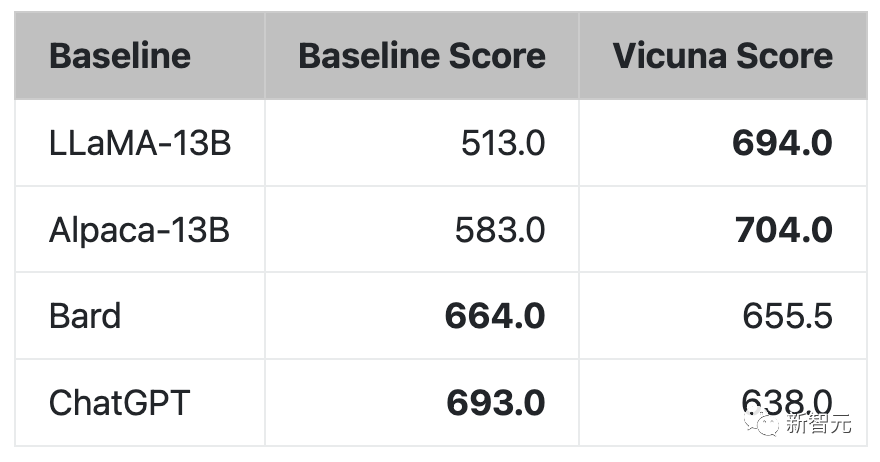
Task: Click the bold 693.0 baseline score
Action: pos(496,402)
